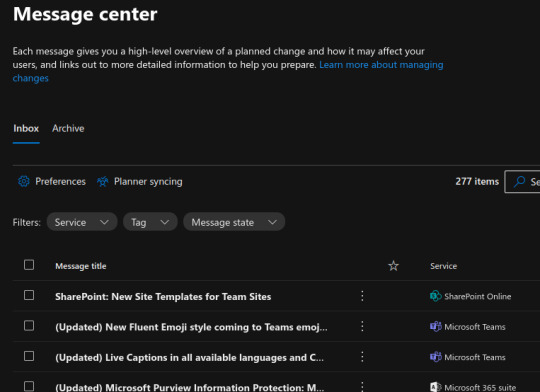This screenshot has height=392, width=540.
Task: Open SharePoint: New Site Templates message
Action: 163,297
